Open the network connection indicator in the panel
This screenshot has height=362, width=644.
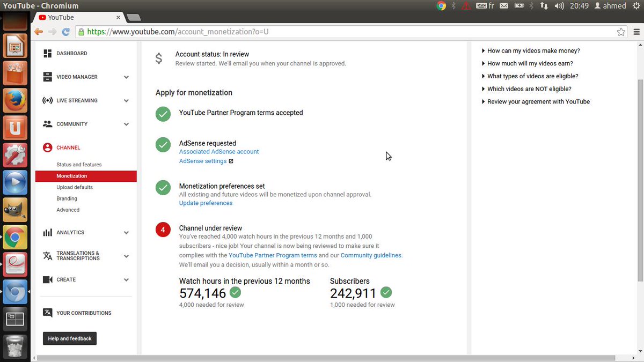[x=544, y=6]
